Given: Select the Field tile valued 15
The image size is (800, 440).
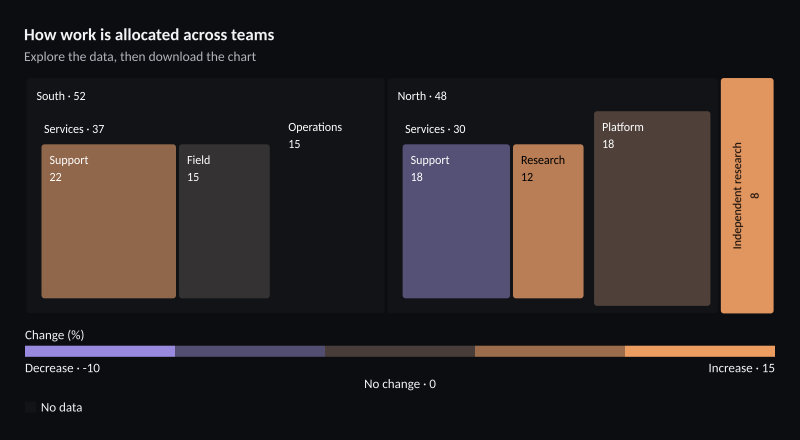Looking at the screenshot, I should [224, 221].
